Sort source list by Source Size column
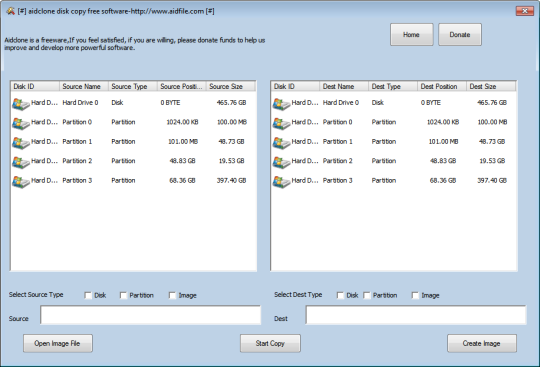 (231, 86)
